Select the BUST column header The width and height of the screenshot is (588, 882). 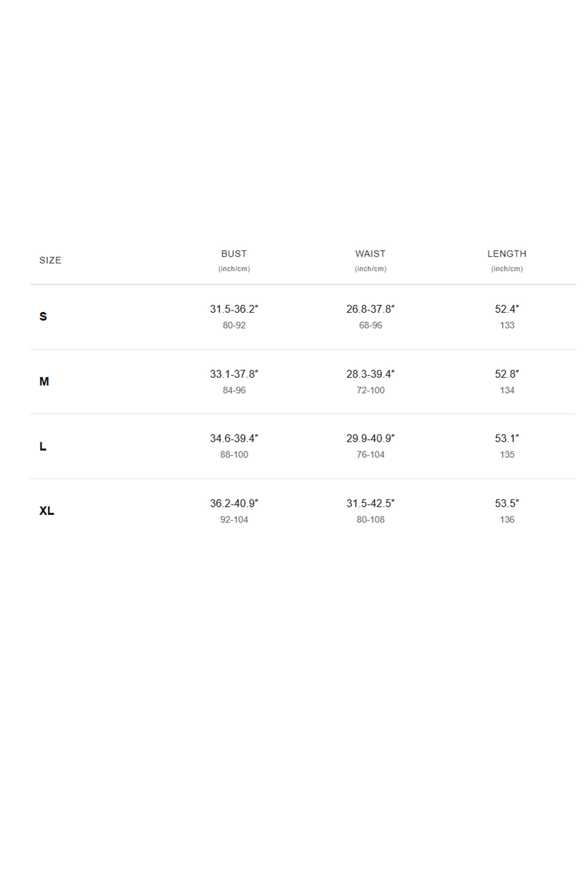(x=234, y=254)
